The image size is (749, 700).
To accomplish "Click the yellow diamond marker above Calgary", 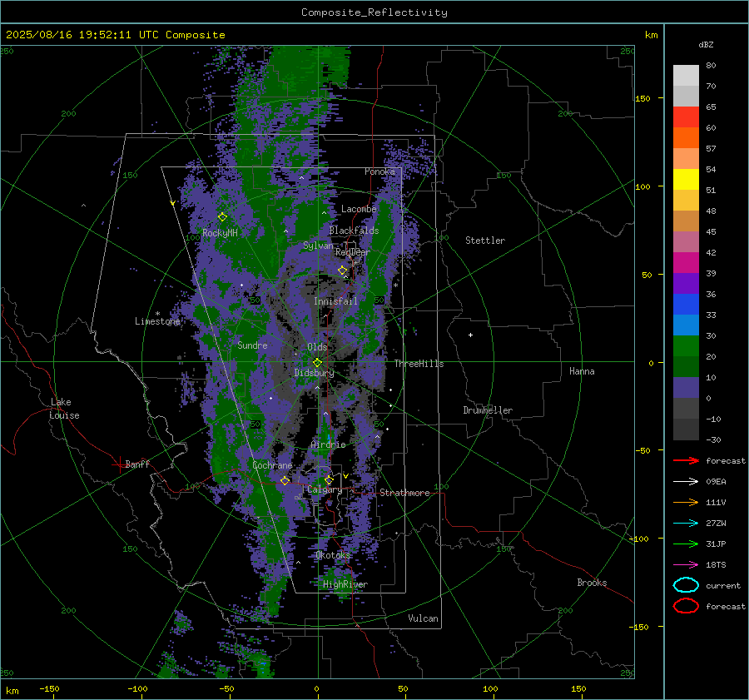I will pos(329,479).
